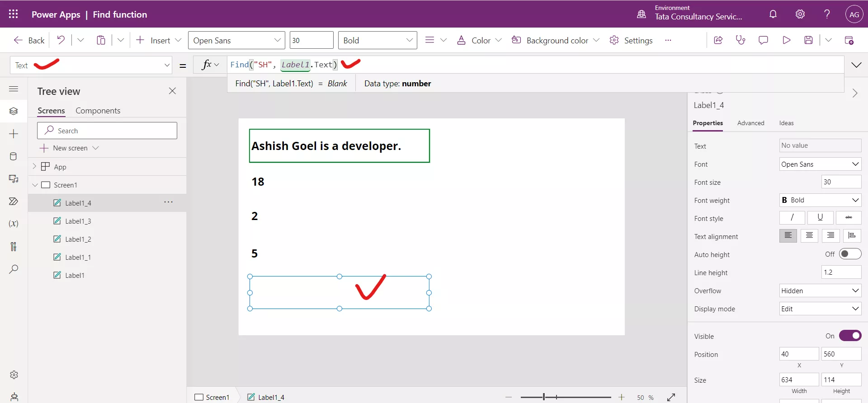
Task: Open Media icon in sidebar
Action: point(14,179)
